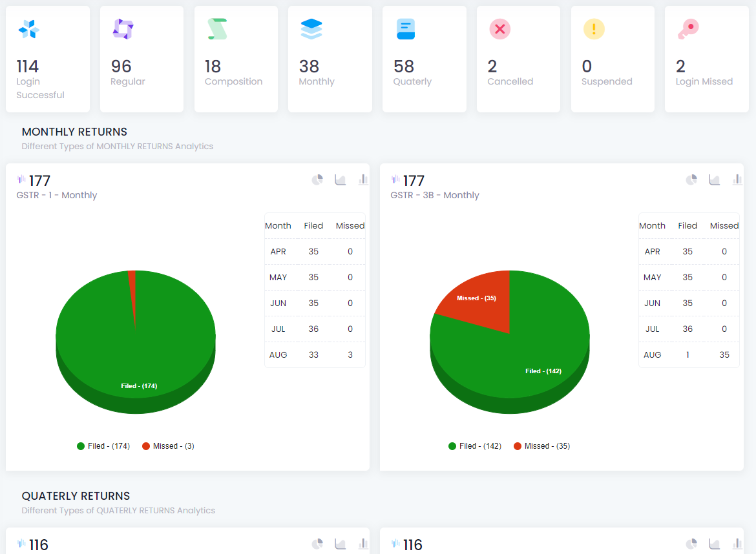Switch GSTR-1 Monthly to bar chart view
The image size is (756, 554).
coord(363,180)
